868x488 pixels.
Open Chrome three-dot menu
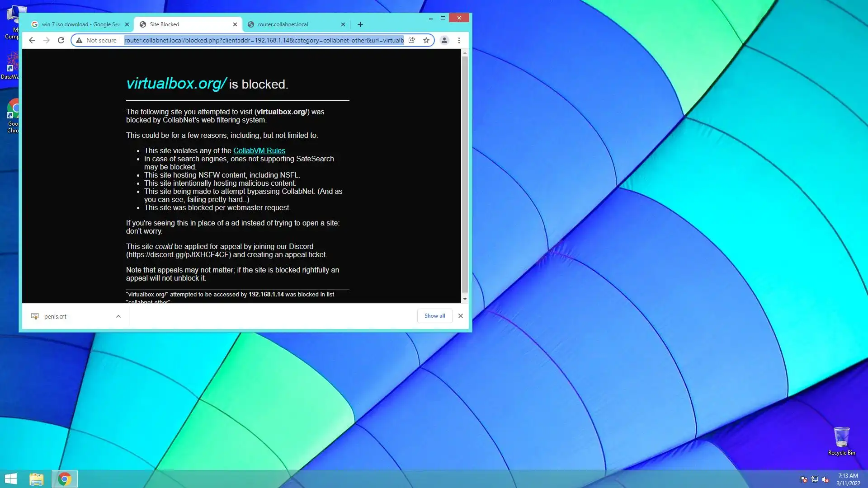coord(459,40)
